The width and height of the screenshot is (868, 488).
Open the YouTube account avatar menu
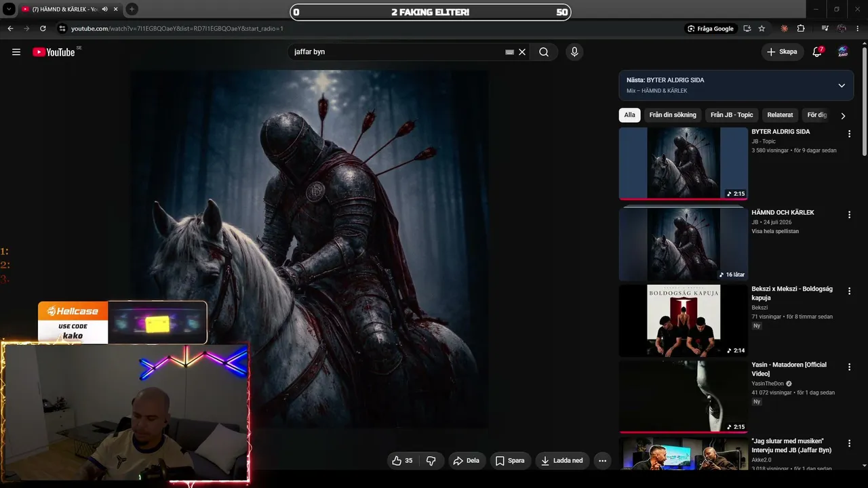[843, 52]
